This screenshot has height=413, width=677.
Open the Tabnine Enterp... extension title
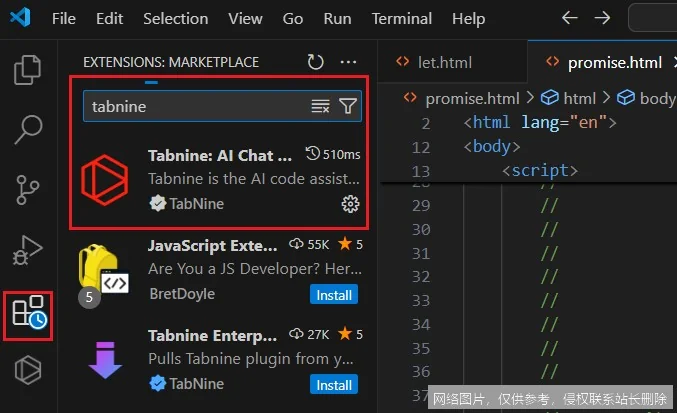click(x=212, y=335)
